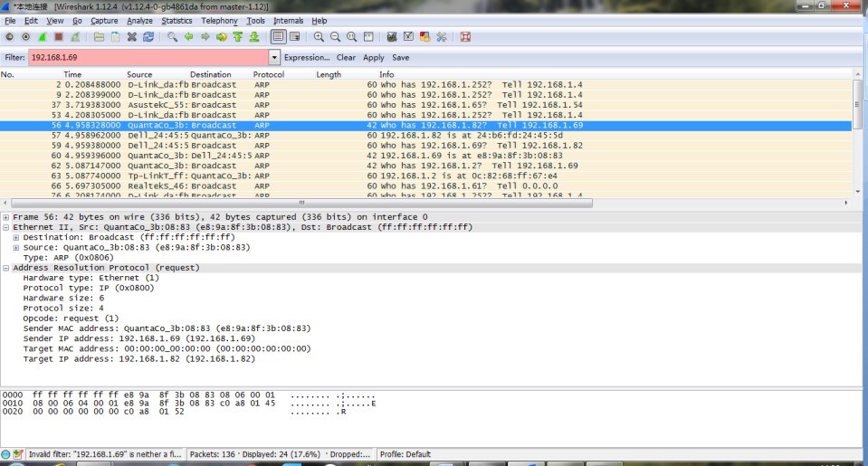Image resolution: width=868 pixels, height=466 pixels.
Task: Find a packet with magnifier icon
Action: pyautogui.click(x=172, y=37)
